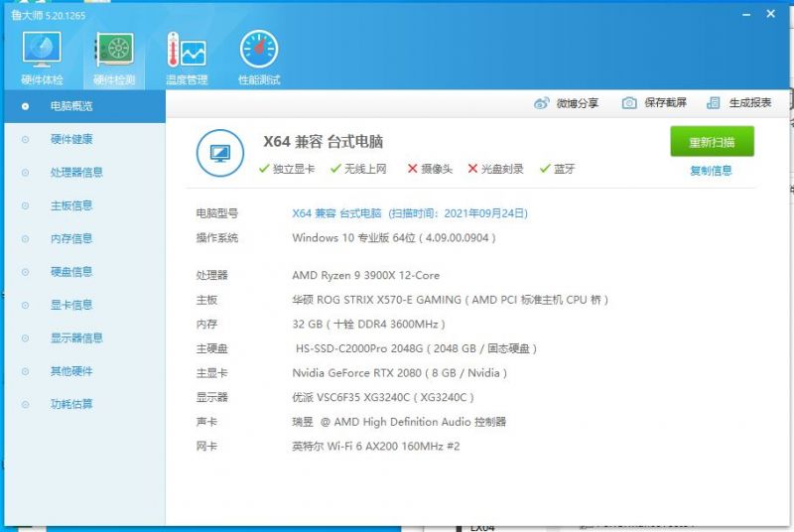
Task: Click the 鲁大师 5.20.1265 title text
Action: tap(49, 15)
